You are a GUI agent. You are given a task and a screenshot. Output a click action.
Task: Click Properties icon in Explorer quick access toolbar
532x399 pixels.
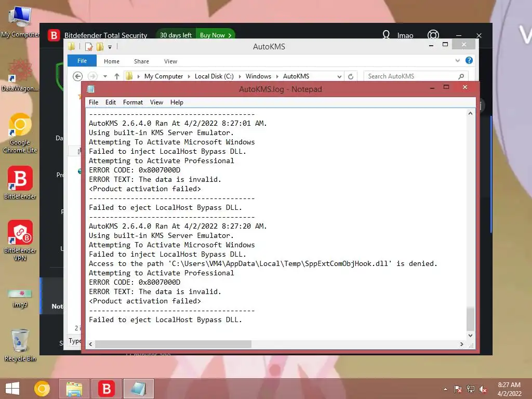point(89,46)
